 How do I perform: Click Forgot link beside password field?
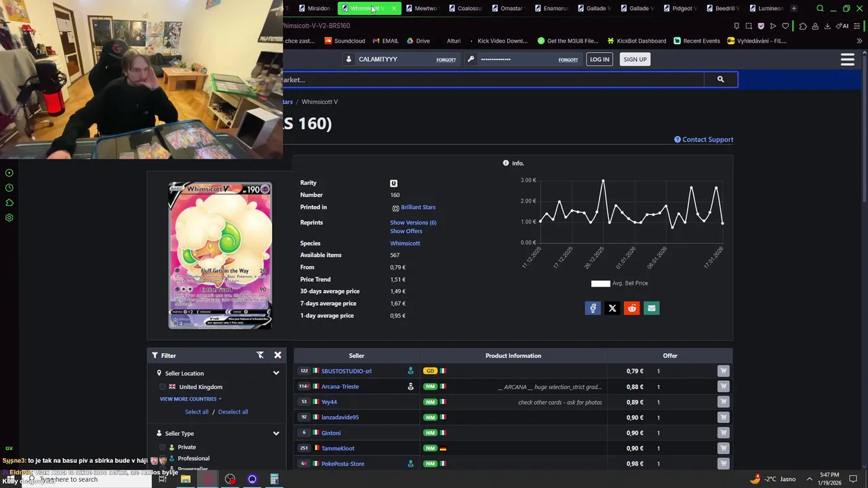pos(568,60)
